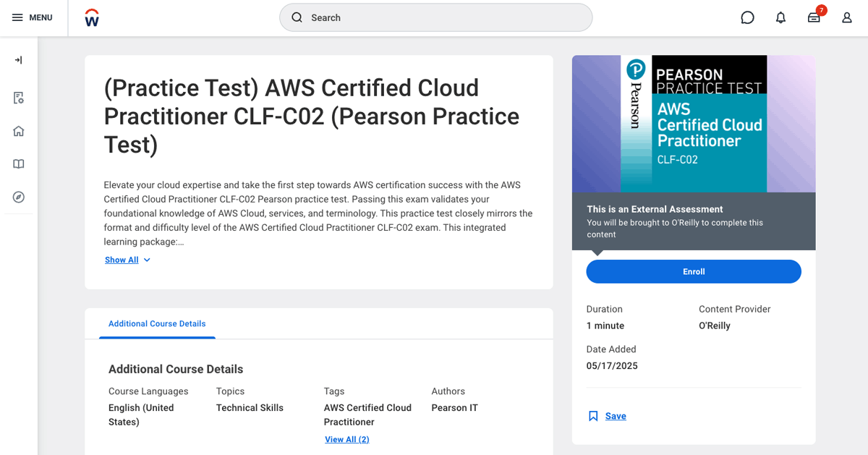Click the 'O'Reilly' content provider value
The image size is (868, 455).
tap(715, 326)
